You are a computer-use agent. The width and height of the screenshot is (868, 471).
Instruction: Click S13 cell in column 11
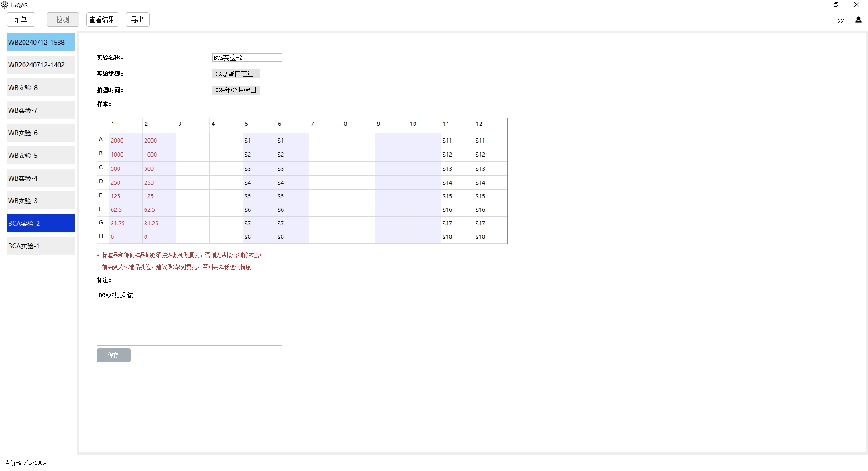458,168
